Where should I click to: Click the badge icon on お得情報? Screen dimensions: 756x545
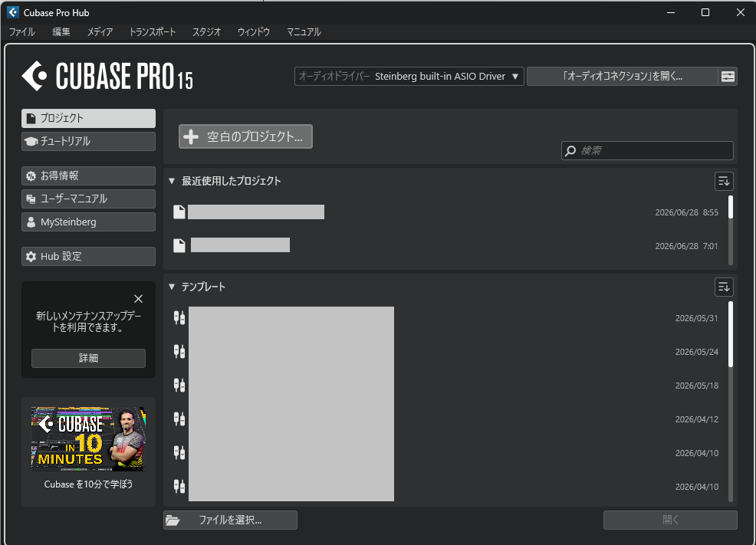click(x=31, y=176)
